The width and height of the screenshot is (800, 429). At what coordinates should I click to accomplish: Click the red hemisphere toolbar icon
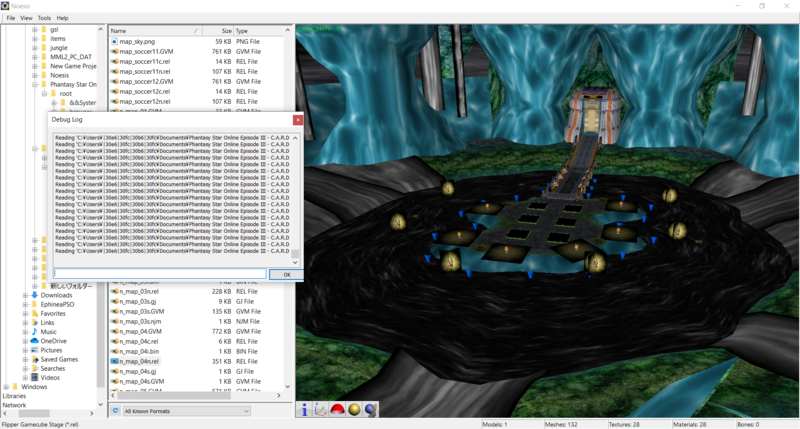[x=337, y=409]
